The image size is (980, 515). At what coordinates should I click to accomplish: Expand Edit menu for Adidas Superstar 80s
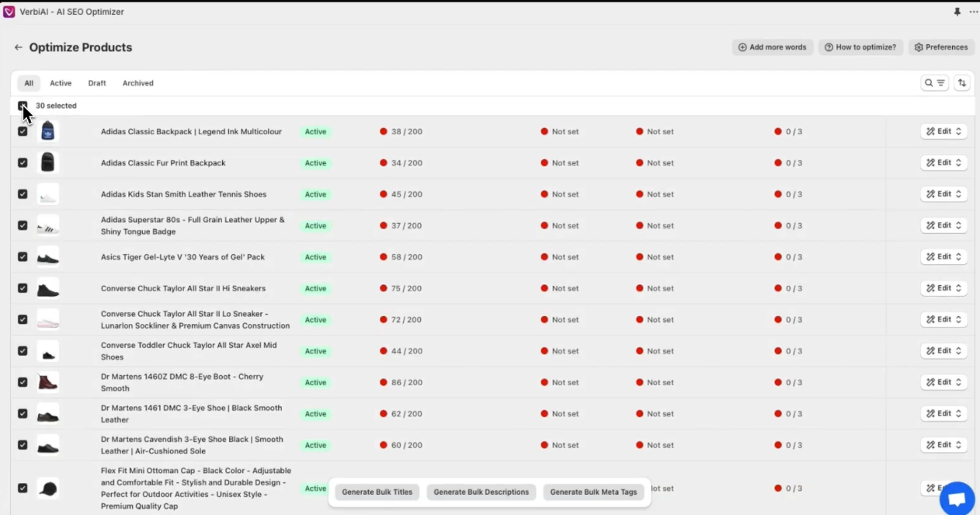[x=944, y=225]
